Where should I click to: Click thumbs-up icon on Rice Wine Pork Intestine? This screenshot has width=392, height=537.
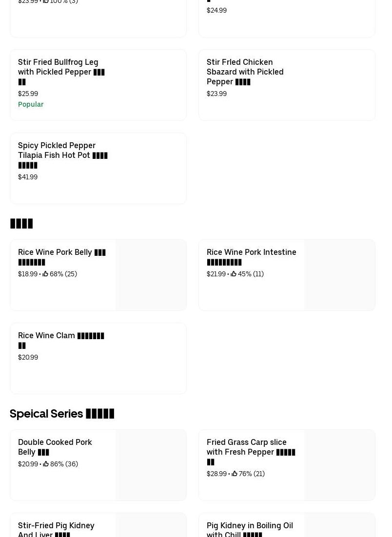coord(234,274)
